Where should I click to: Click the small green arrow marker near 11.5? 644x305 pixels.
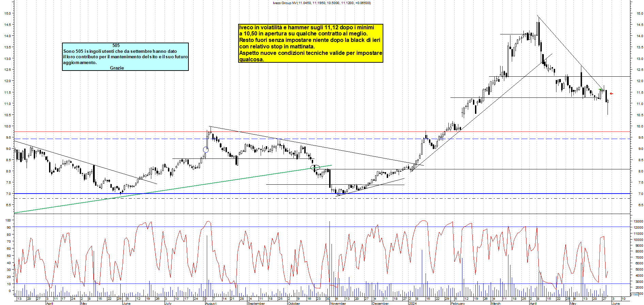tap(600, 90)
